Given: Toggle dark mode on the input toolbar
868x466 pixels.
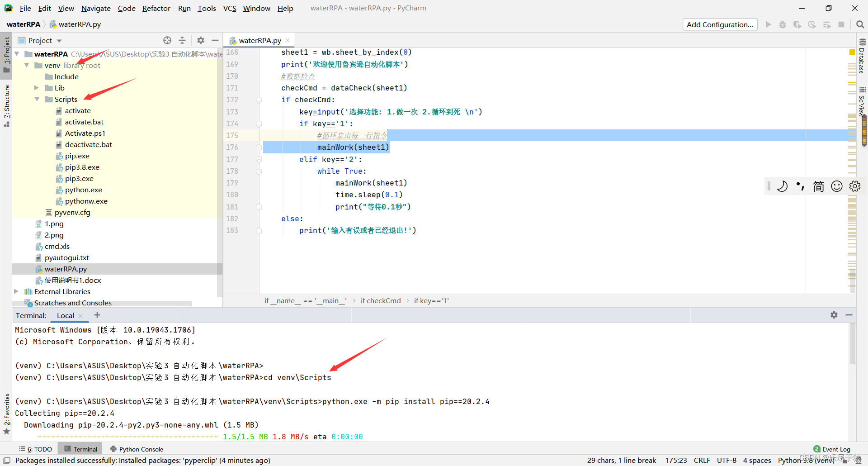Looking at the screenshot, I should point(783,186).
